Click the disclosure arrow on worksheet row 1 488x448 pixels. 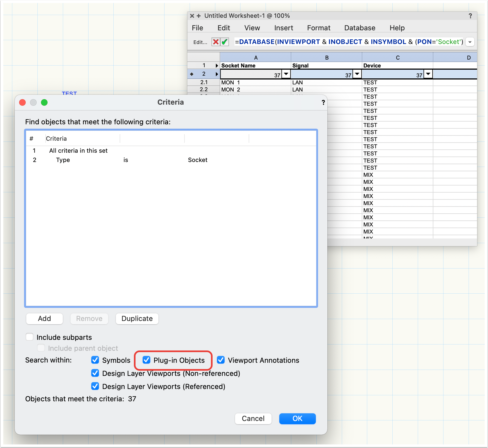(217, 65)
